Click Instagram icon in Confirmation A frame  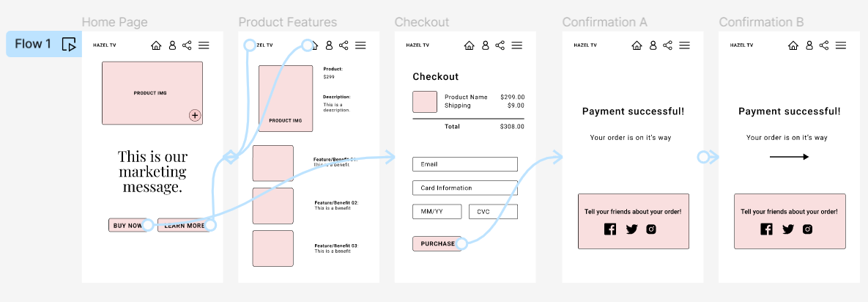pyautogui.click(x=651, y=229)
